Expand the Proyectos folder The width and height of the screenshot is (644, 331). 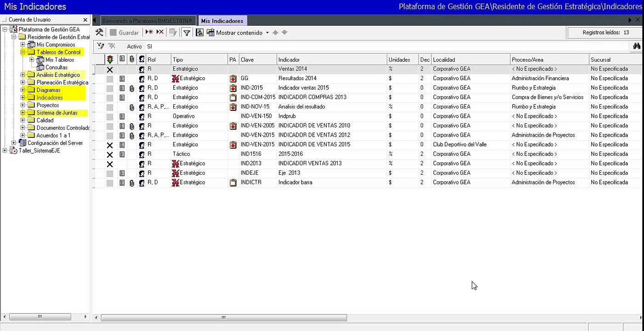(23, 105)
